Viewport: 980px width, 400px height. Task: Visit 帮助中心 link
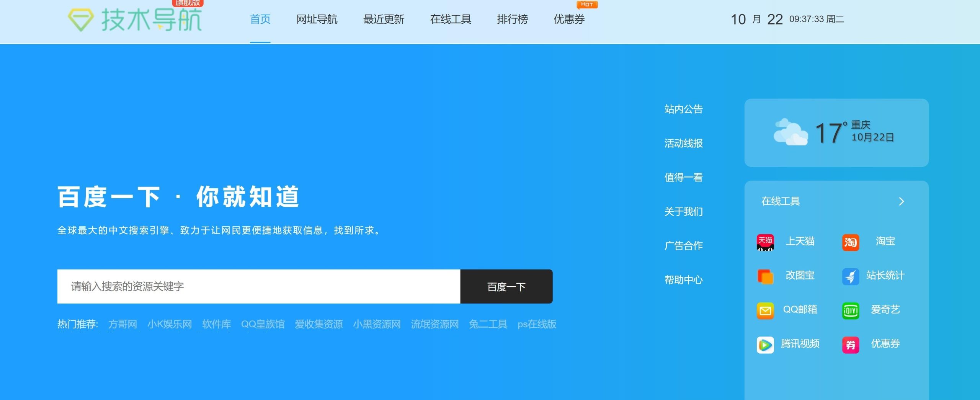pos(684,280)
